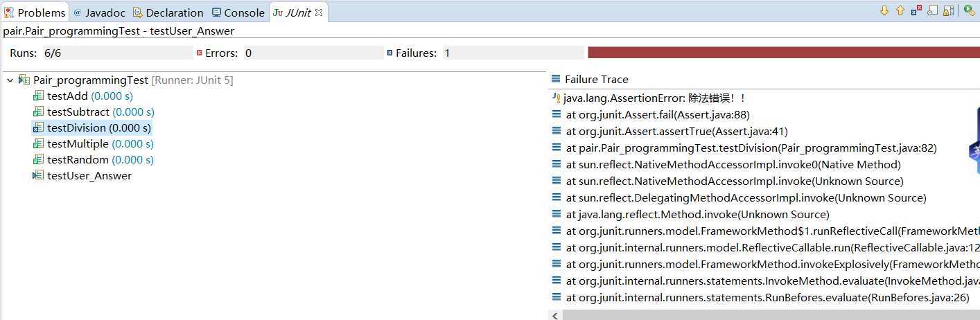This screenshot has height=320, width=980.
Task: Close the JUnit tab with its X
Action: (319, 12)
